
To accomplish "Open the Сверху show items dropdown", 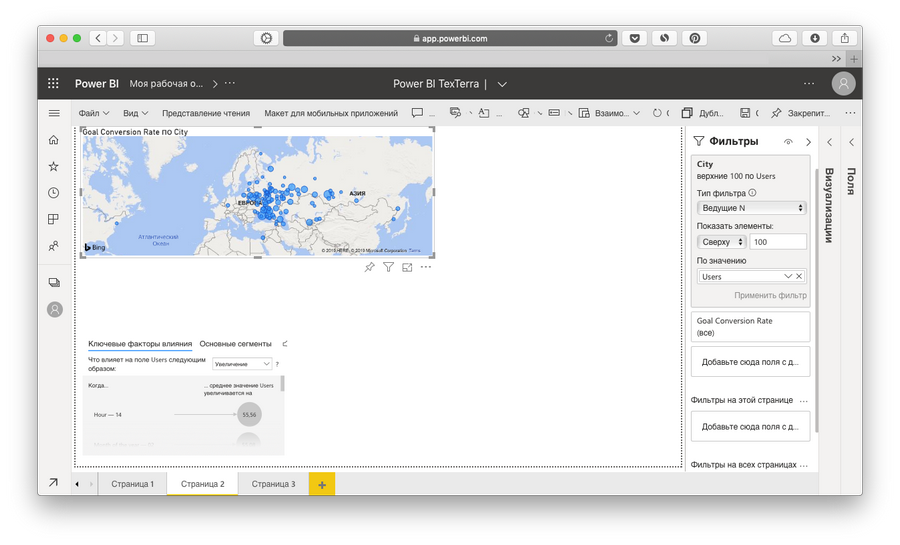I will point(722,242).
